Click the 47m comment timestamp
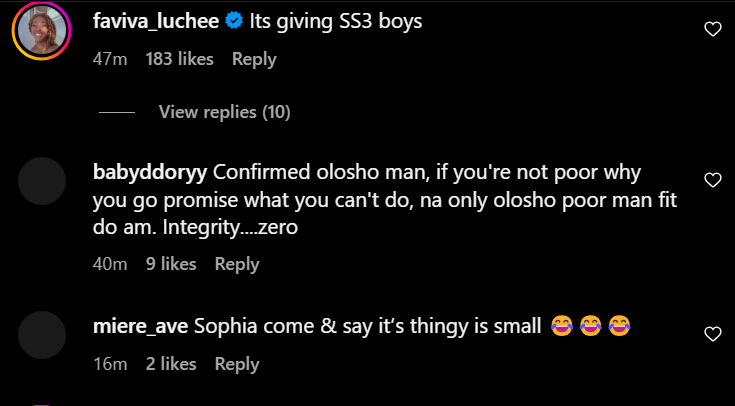735x406 pixels. pyautogui.click(x=108, y=59)
